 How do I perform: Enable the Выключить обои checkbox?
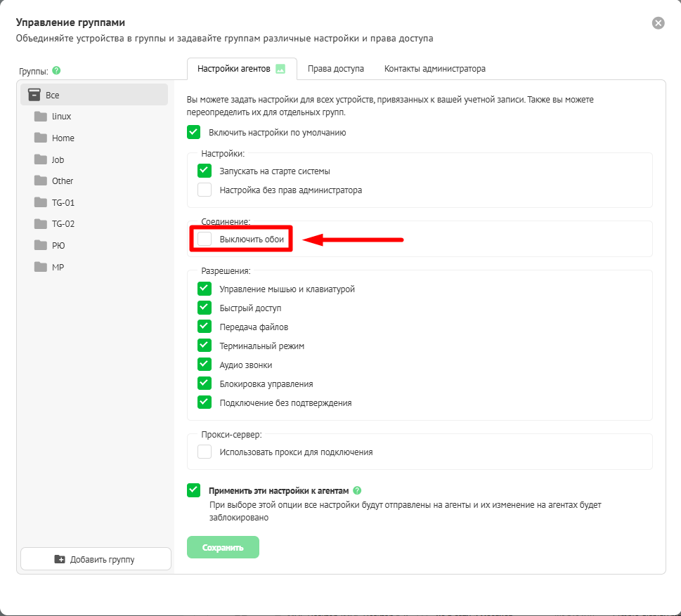(x=205, y=240)
